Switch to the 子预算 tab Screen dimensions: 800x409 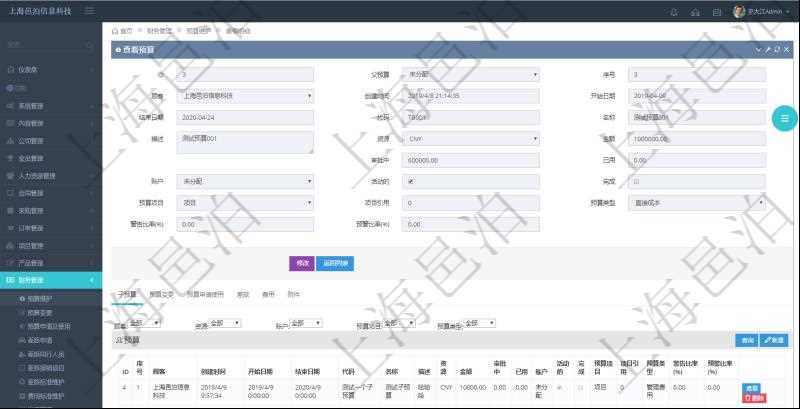(126, 294)
